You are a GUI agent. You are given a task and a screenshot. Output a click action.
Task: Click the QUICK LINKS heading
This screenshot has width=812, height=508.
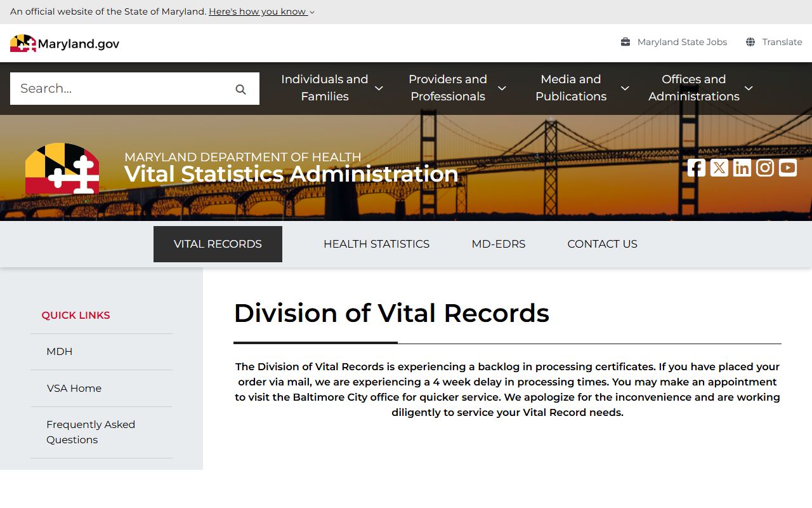[75, 316]
